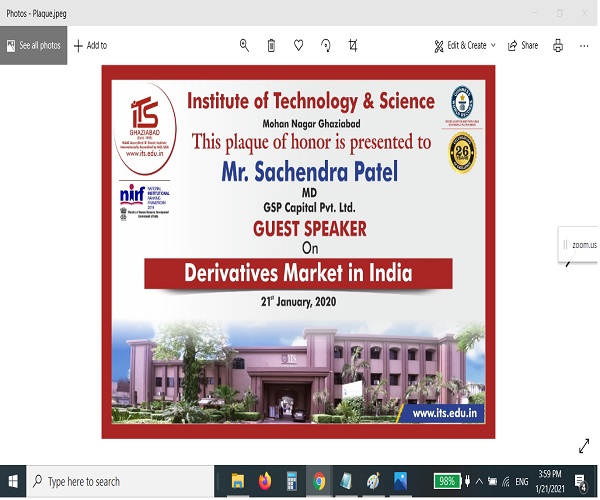This screenshot has width=600, height=500.
Task: Click the ENG language indicator
Action: tap(522, 482)
